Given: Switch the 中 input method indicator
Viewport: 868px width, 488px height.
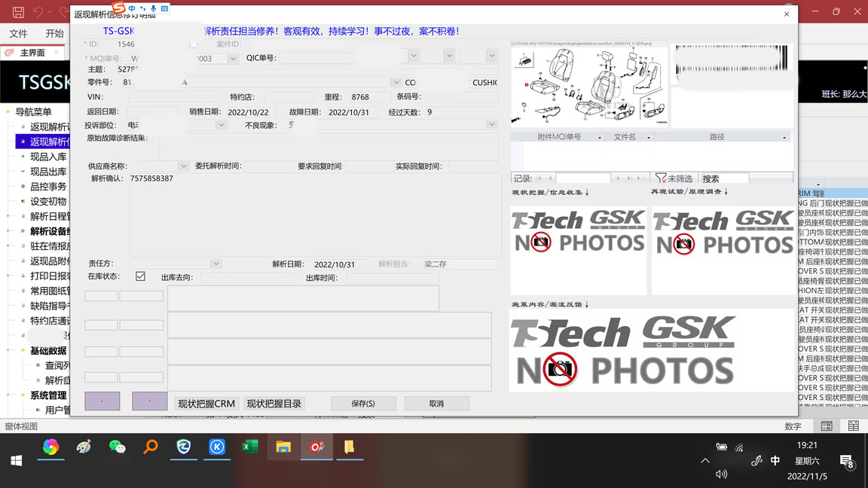Looking at the screenshot, I should (775, 460).
